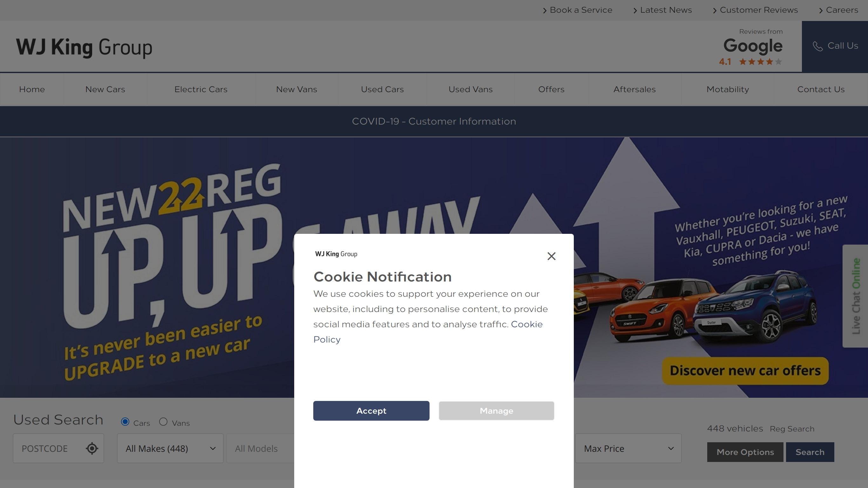The image size is (868, 488).
Task: Open the Electric Cars menu item
Action: [201, 89]
